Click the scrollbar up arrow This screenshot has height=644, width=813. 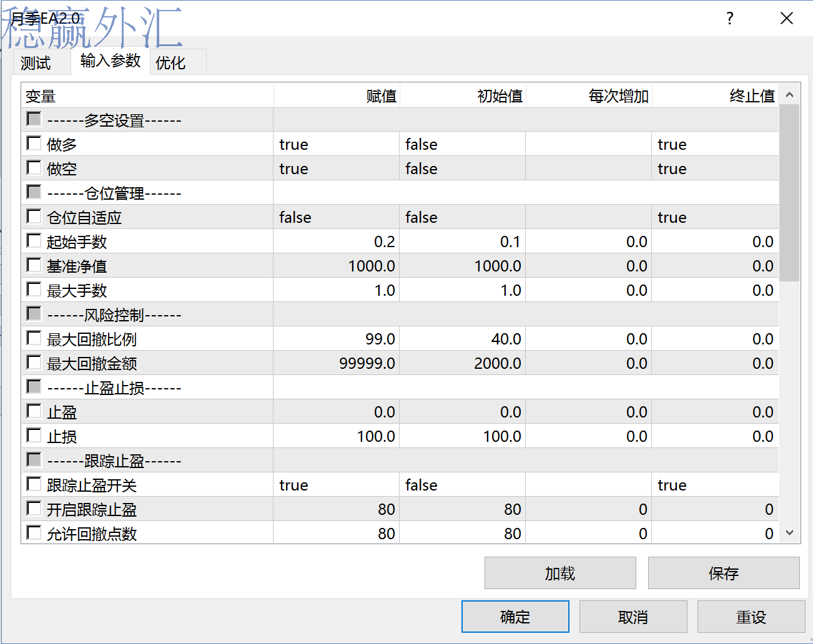[x=789, y=95]
